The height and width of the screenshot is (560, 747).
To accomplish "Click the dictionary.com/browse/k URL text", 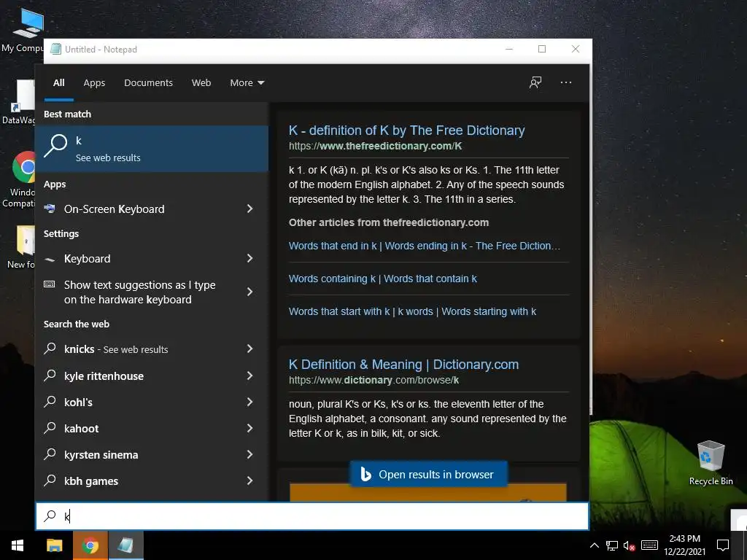I will [x=374, y=381].
